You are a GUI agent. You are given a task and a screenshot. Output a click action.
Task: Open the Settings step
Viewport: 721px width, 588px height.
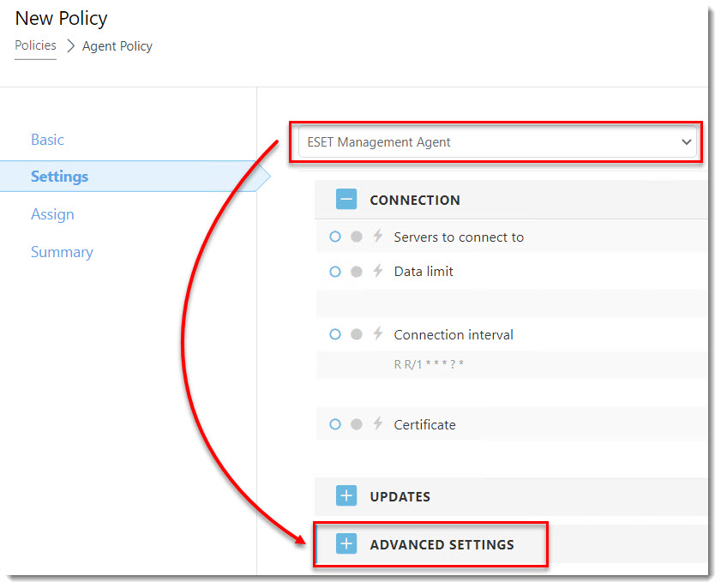tap(59, 177)
